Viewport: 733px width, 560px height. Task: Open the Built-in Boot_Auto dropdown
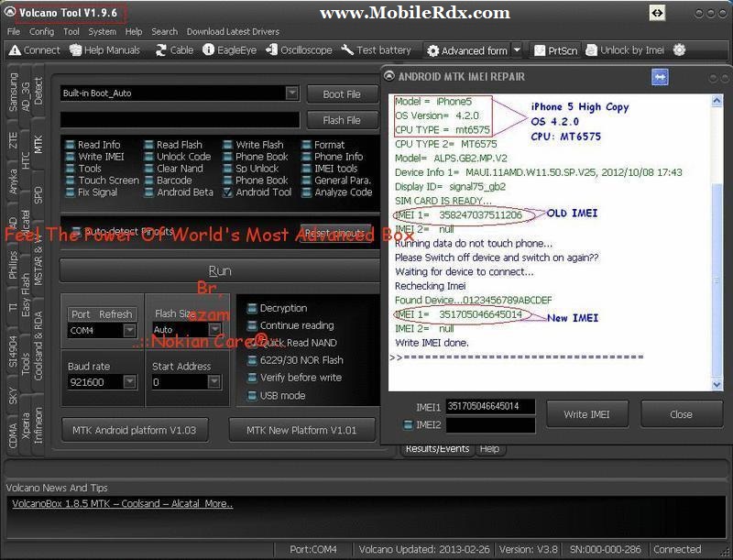[x=291, y=93]
